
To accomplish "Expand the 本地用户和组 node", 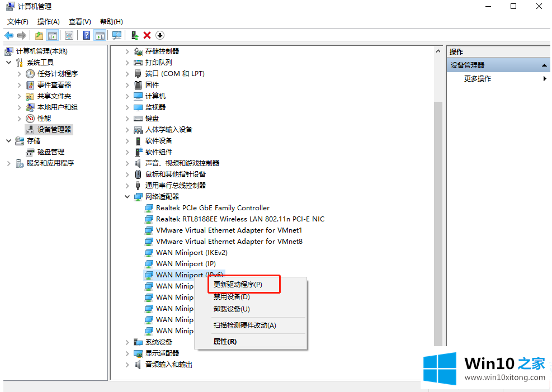I will (20, 107).
